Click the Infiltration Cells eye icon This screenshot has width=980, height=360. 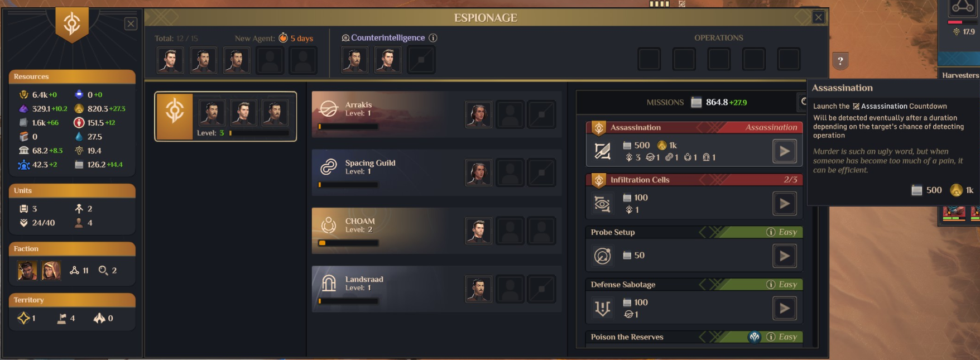pos(602,204)
